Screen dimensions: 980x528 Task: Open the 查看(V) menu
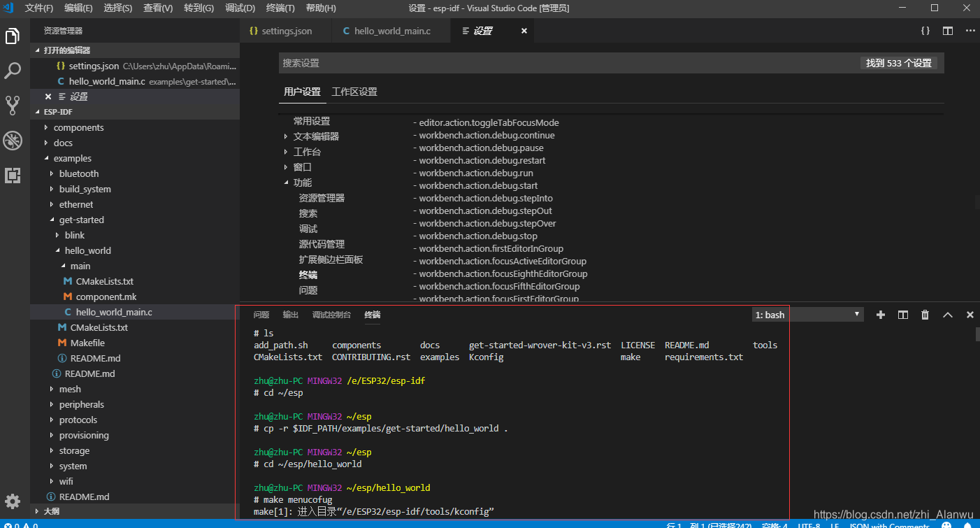[158, 8]
